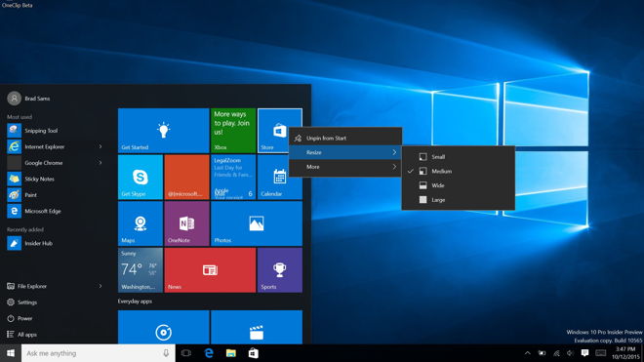Open the Movies & TV clapperboard tile

click(x=257, y=327)
